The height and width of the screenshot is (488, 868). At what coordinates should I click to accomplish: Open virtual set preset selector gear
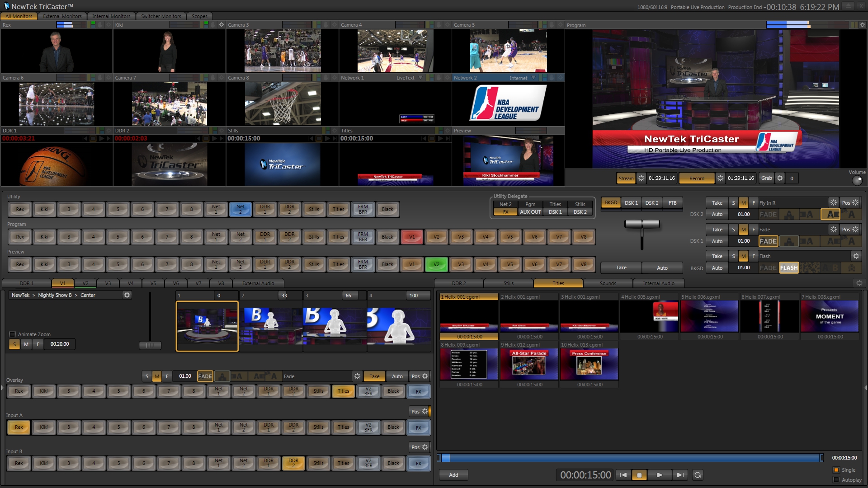[127, 295]
